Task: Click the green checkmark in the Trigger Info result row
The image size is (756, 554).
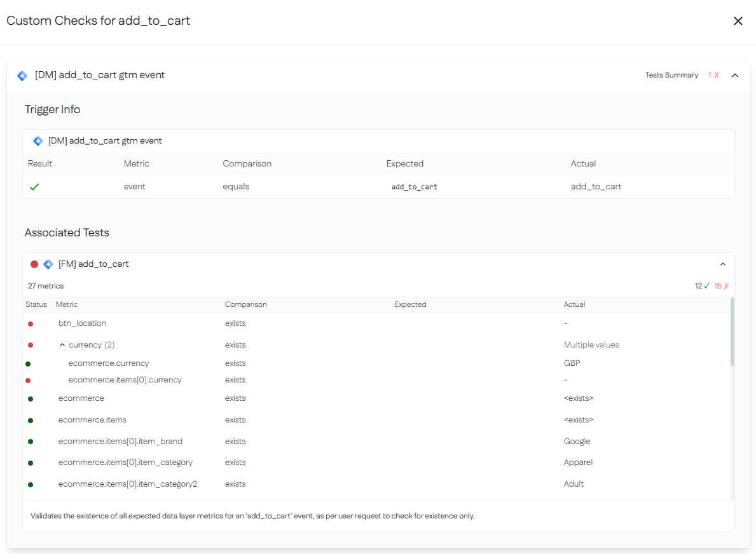Action: [x=36, y=187]
